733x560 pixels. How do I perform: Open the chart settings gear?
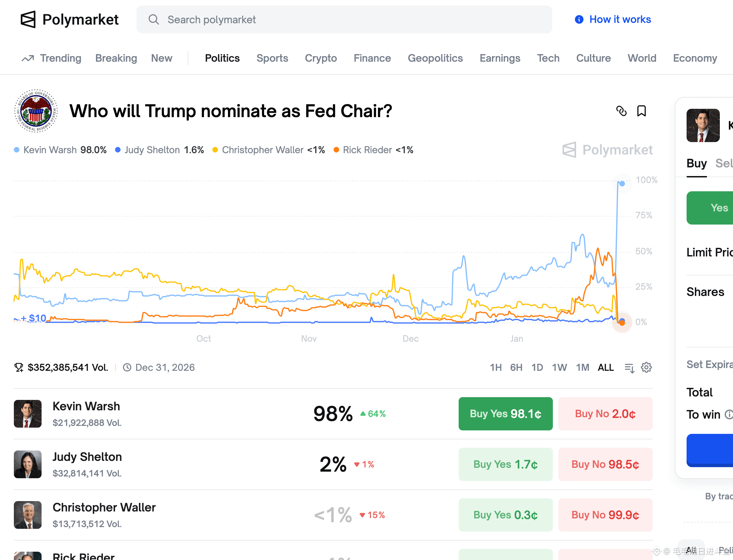point(646,367)
